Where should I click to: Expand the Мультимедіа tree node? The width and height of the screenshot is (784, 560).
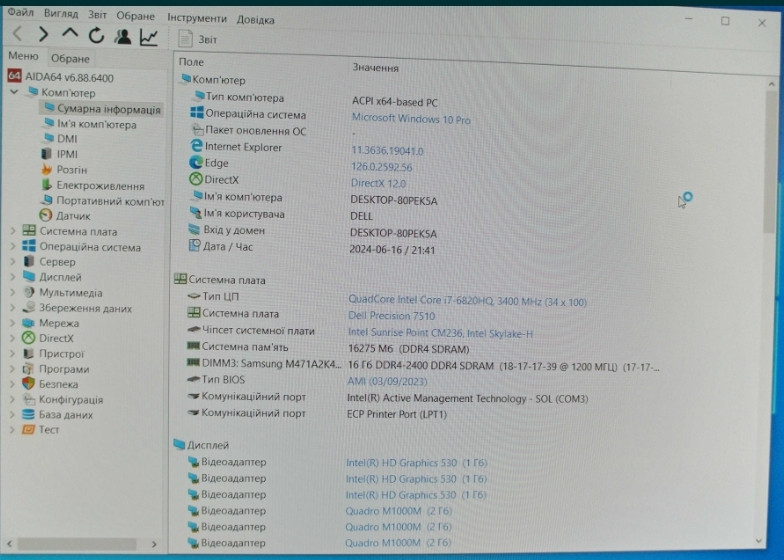click(12, 292)
